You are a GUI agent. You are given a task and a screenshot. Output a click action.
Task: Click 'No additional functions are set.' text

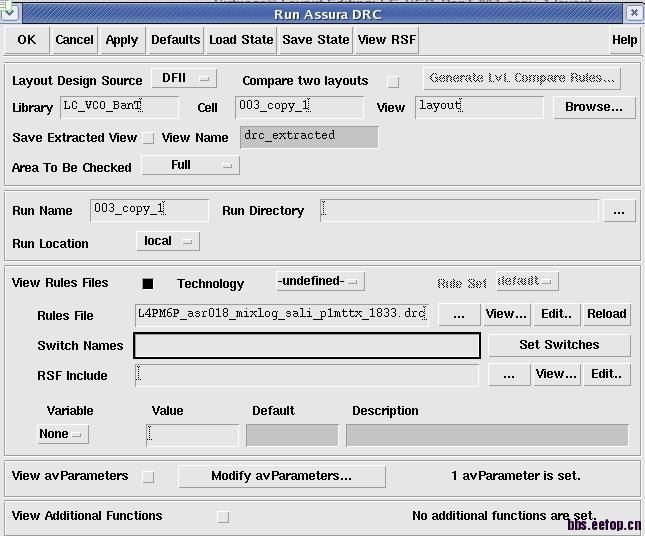point(504,515)
